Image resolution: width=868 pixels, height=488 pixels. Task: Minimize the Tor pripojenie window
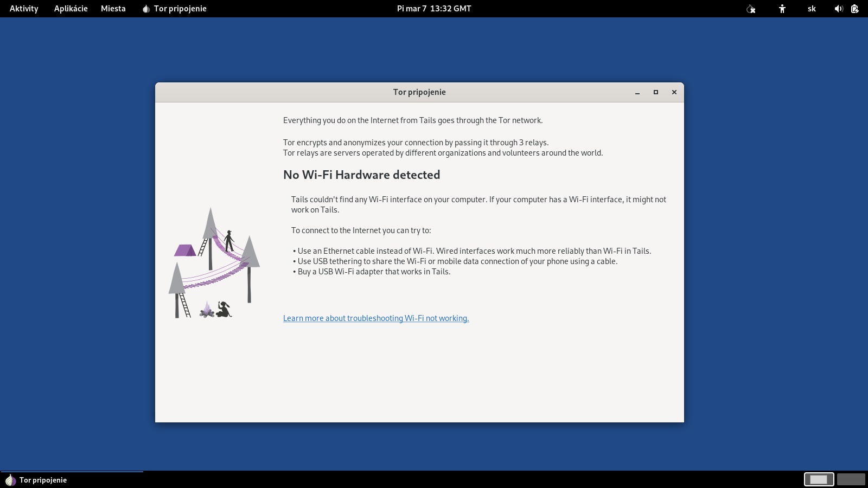637,92
